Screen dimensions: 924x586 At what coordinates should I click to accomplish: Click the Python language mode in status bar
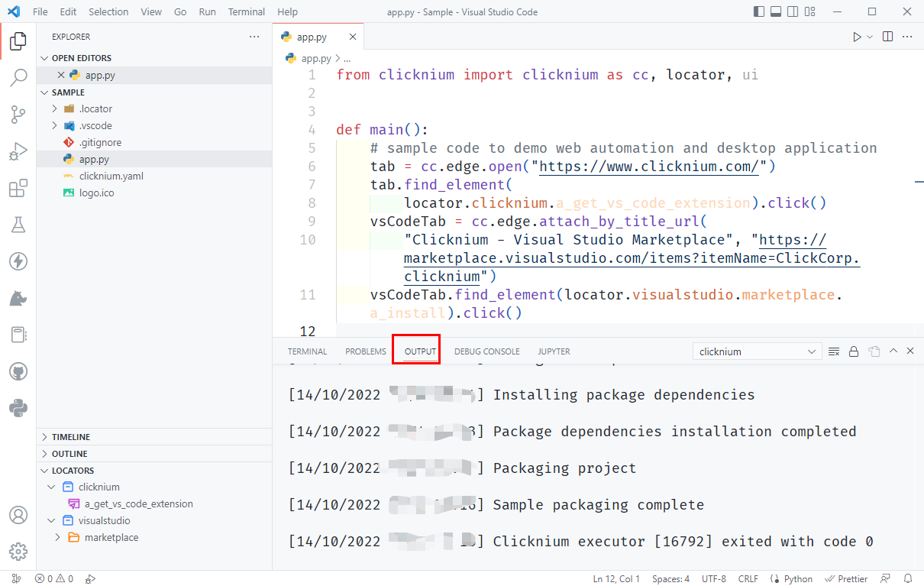tap(791, 579)
